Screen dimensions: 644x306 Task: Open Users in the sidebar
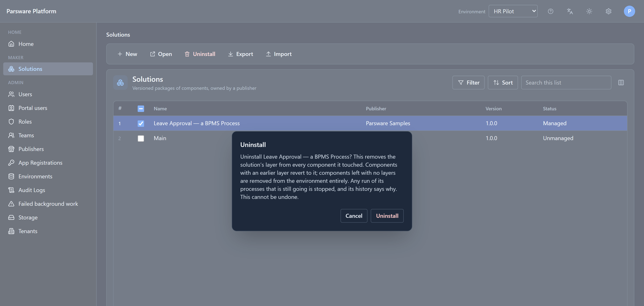click(48, 94)
